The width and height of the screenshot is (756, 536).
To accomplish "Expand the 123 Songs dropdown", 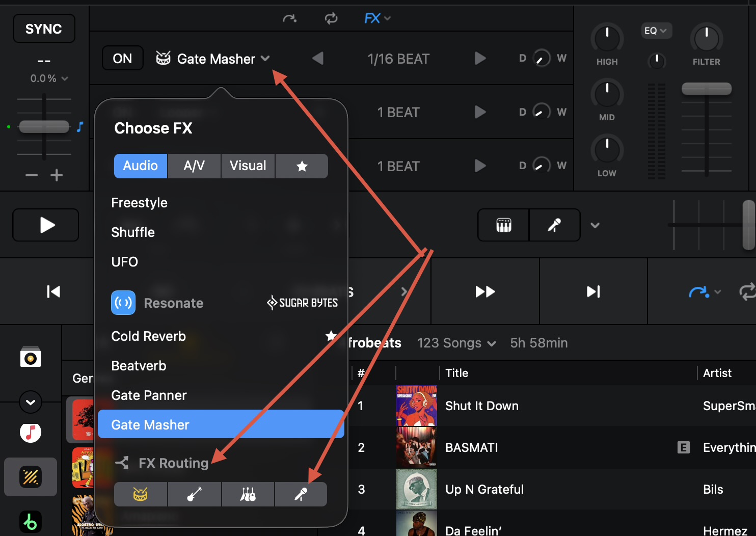I will [456, 343].
